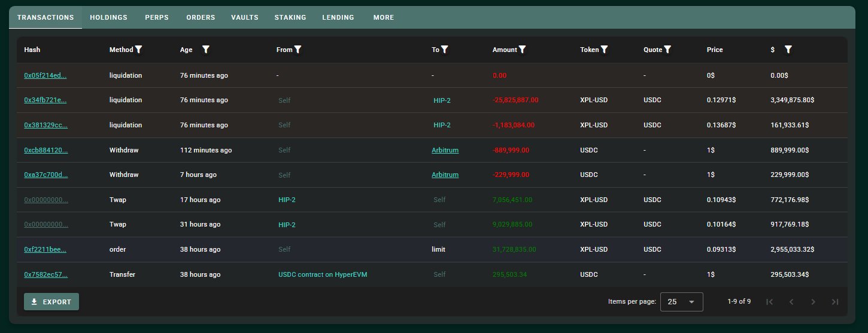The height and width of the screenshot is (333, 868).
Task: Click the Arbitrum link in 112 minutes row
Action: point(445,150)
